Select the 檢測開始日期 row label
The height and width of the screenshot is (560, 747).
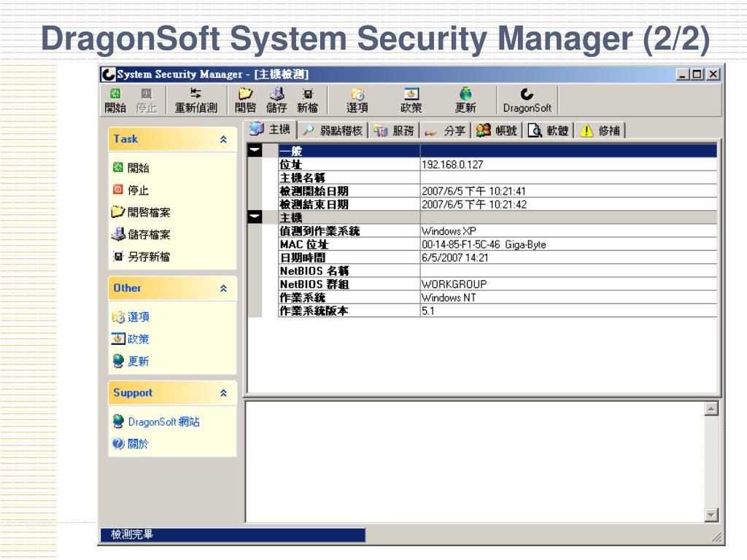[x=314, y=192]
